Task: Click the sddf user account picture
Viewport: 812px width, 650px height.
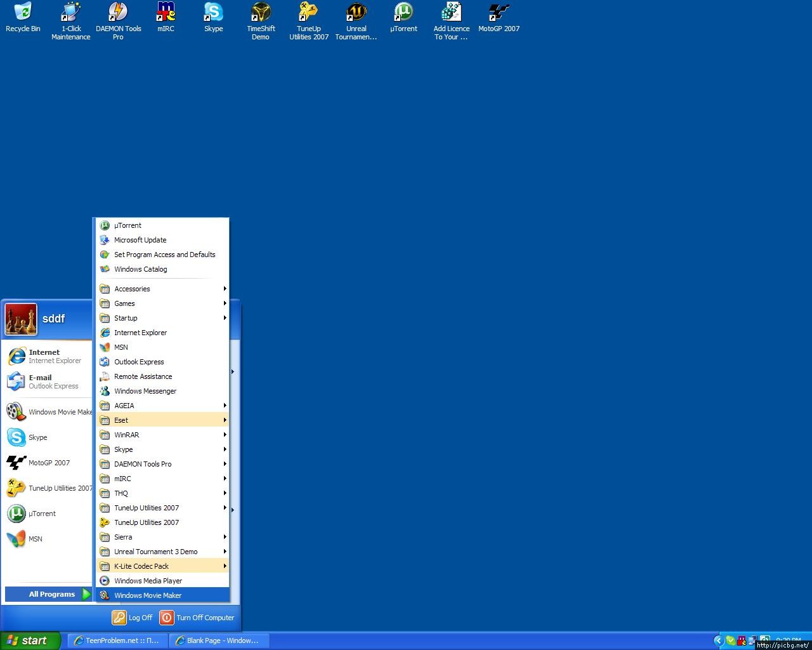Action: pyautogui.click(x=21, y=319)
